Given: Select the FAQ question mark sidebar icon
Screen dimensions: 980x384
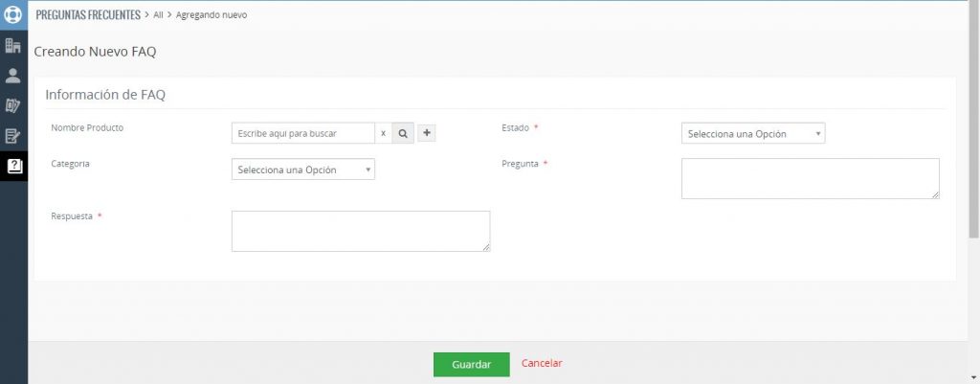Looking at the screenshot, I should click(13, 165).
